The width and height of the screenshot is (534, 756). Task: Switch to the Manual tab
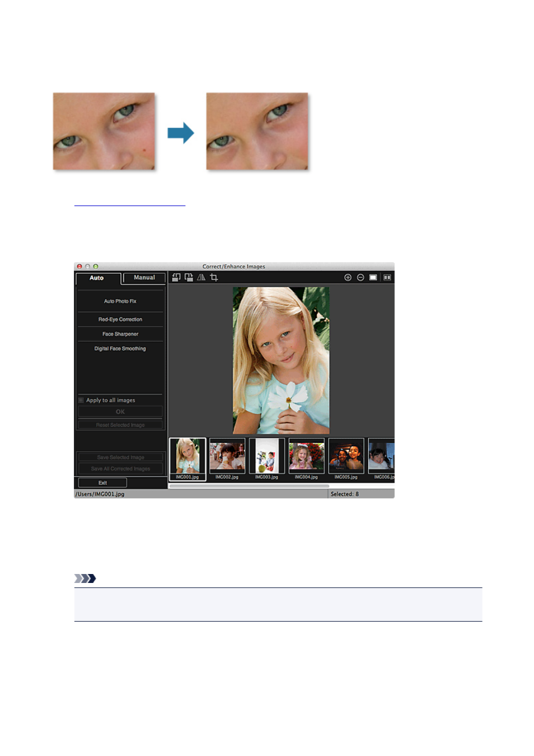click(x=144, y=278)
